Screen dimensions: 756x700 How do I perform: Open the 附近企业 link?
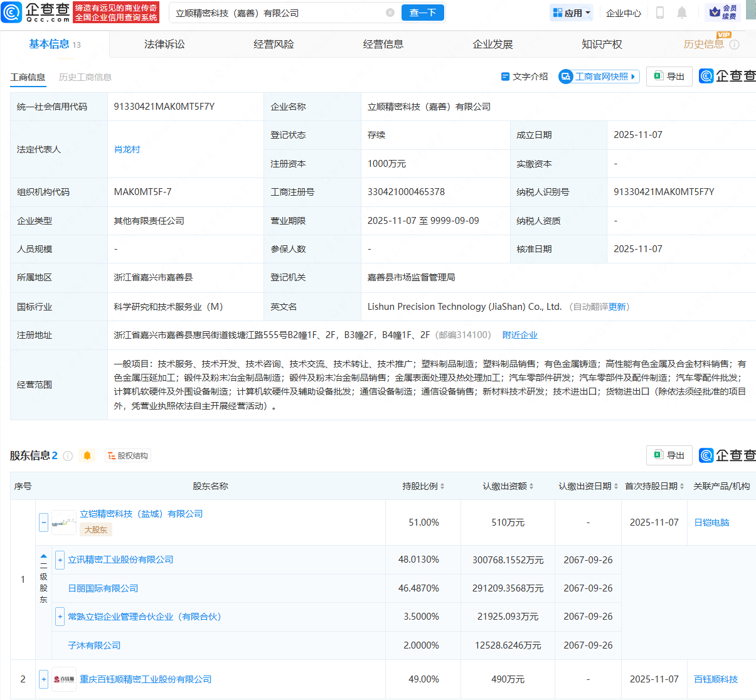(x=519, y=335)
